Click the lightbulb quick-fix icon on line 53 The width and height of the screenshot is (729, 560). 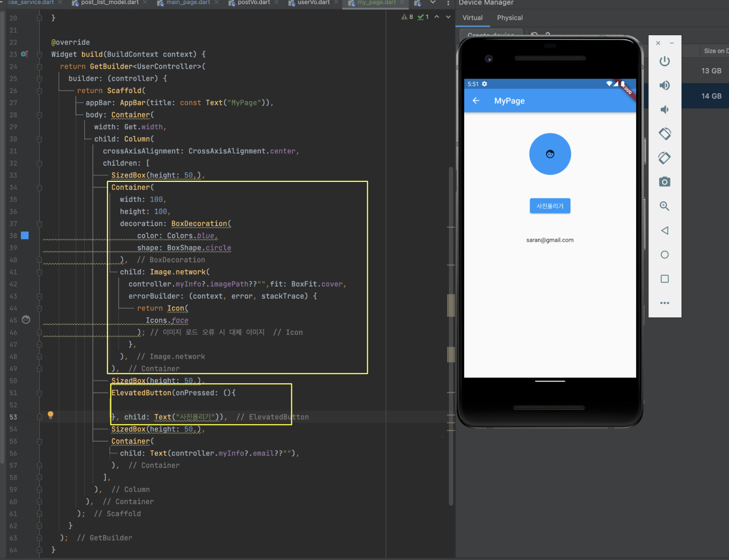pos(50,415)
